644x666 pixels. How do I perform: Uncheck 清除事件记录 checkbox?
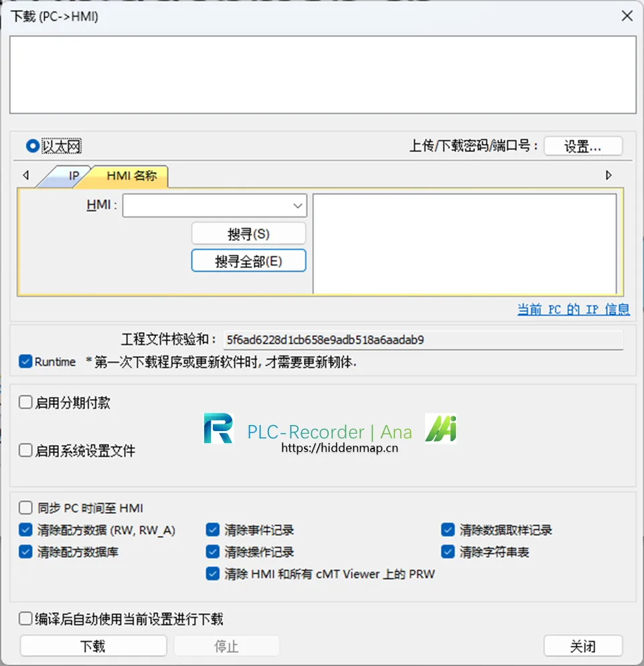212,529
